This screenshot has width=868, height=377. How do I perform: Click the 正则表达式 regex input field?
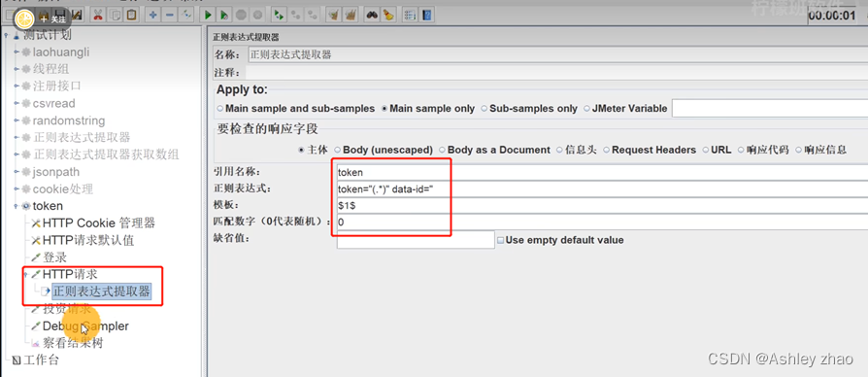[602, 189]
